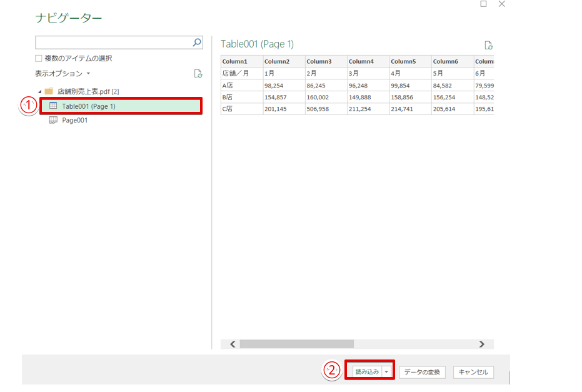Enable the 複数のアイテムの選択 checkbox
This screenshot has width=582, height=392.
[x=38, y=58]
